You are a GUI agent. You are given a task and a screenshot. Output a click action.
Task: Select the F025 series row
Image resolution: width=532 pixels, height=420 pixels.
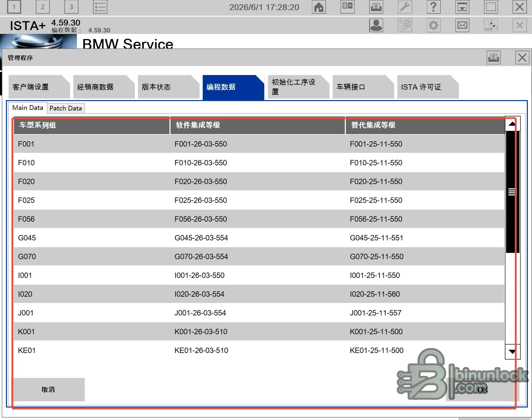click(x=259, y=200)
